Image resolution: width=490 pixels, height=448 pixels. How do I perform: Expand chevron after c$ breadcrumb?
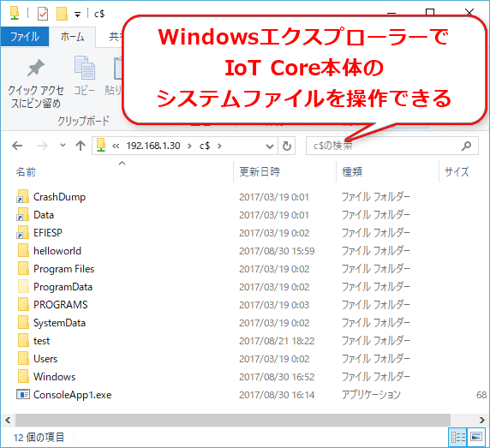pos(219,146)
